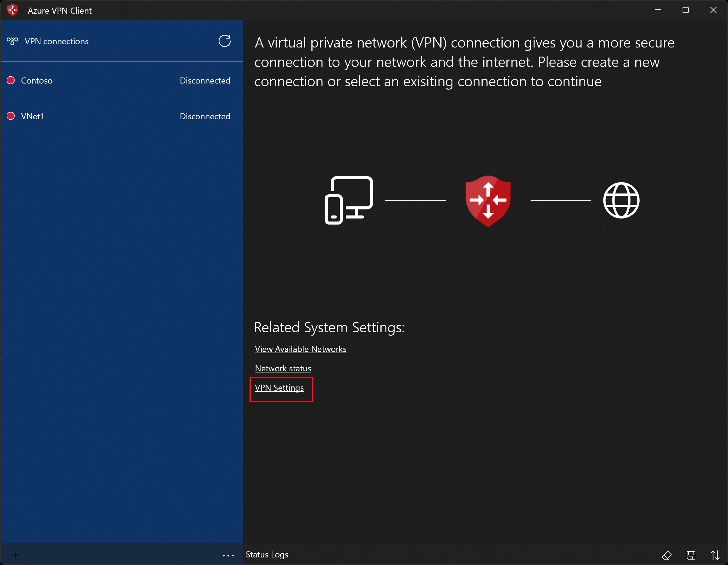
Task: Click the Status Logs label
Action: click(x=267, y=555)
